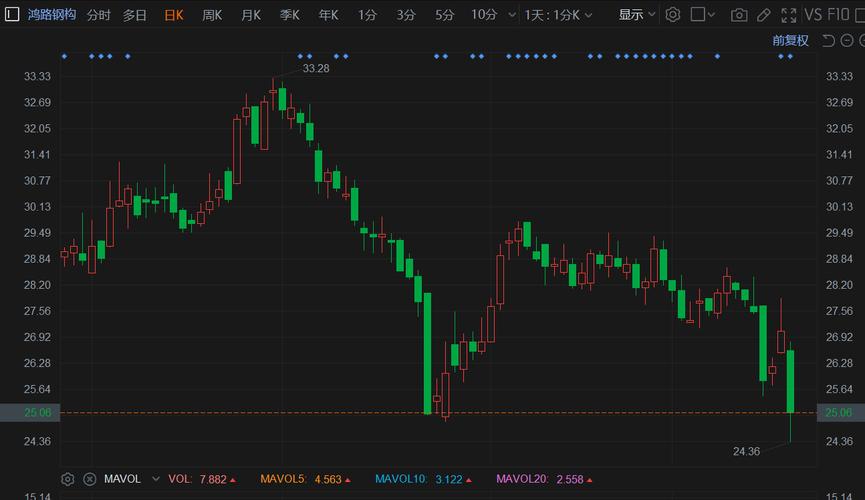This screenshot has width=865, height=500.
Task: Open chart settings gear in top toolbar
Action: (x=673, y=15)
